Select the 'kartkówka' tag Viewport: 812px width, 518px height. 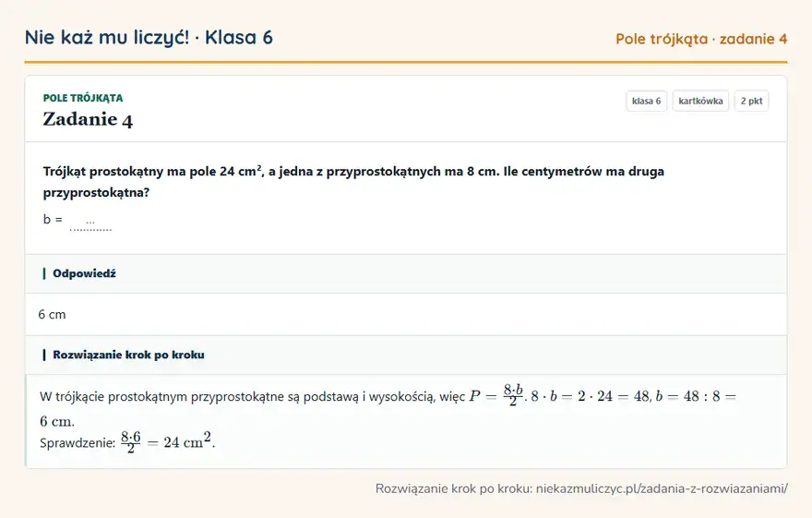(x=700, y=101)
